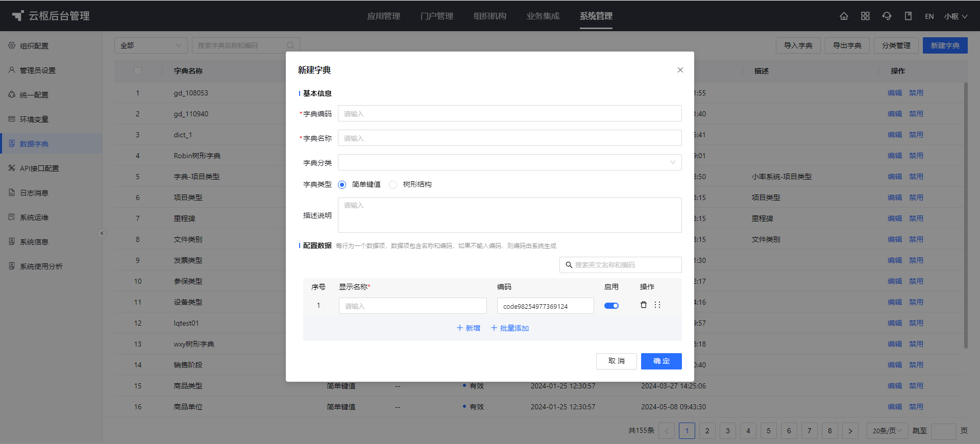This screenshot has height=444, width=980.
Task: Open the 小枢 user menu
Action: tap(955, 16)
